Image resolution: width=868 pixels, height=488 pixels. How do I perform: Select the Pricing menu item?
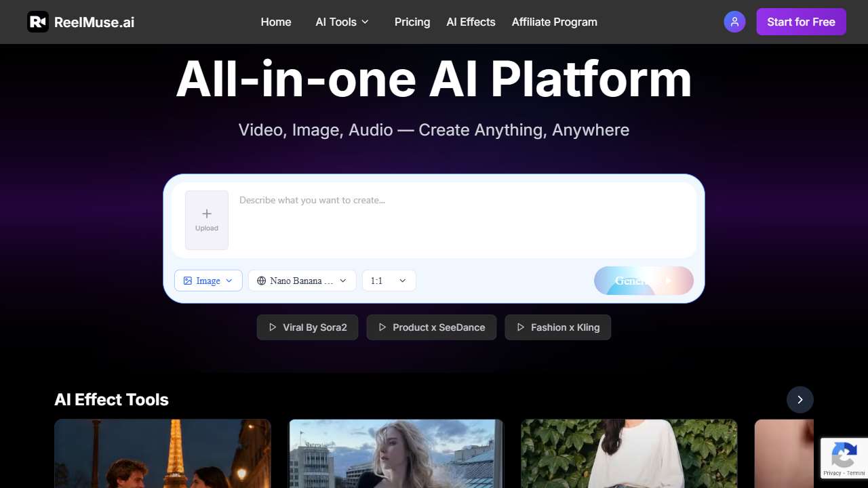click(x=412, y=22)
